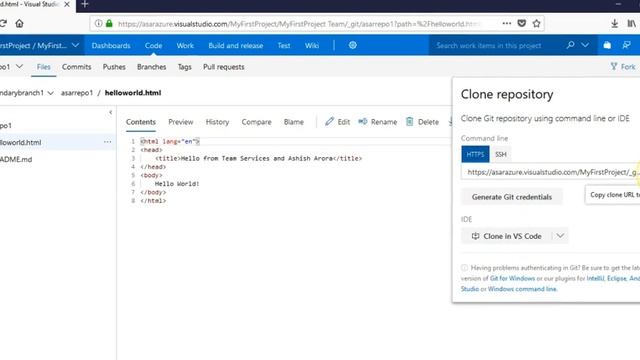Viewport: 640px width, 360px height.
Task: Switch to the Tags tab
Action: pos(184,67)
